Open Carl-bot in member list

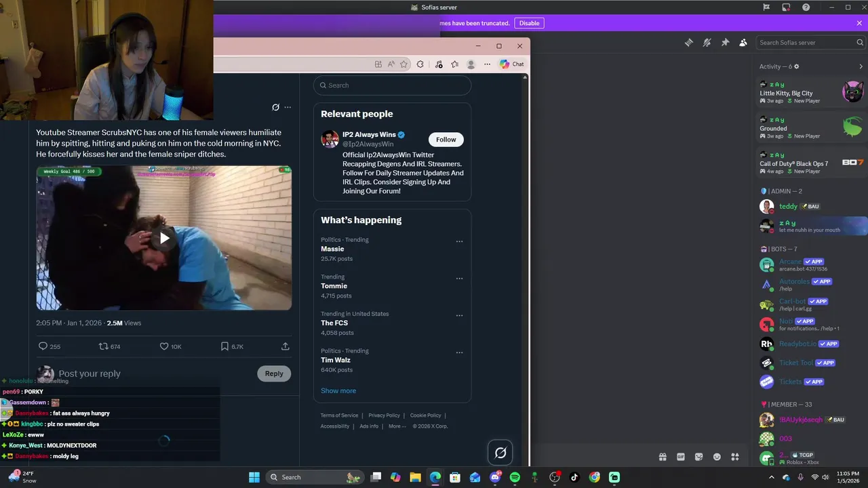click(x=812, y=304)
